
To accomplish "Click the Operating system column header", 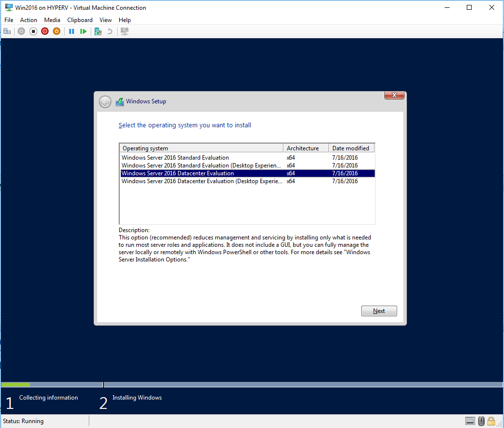I will click(201, 148).
